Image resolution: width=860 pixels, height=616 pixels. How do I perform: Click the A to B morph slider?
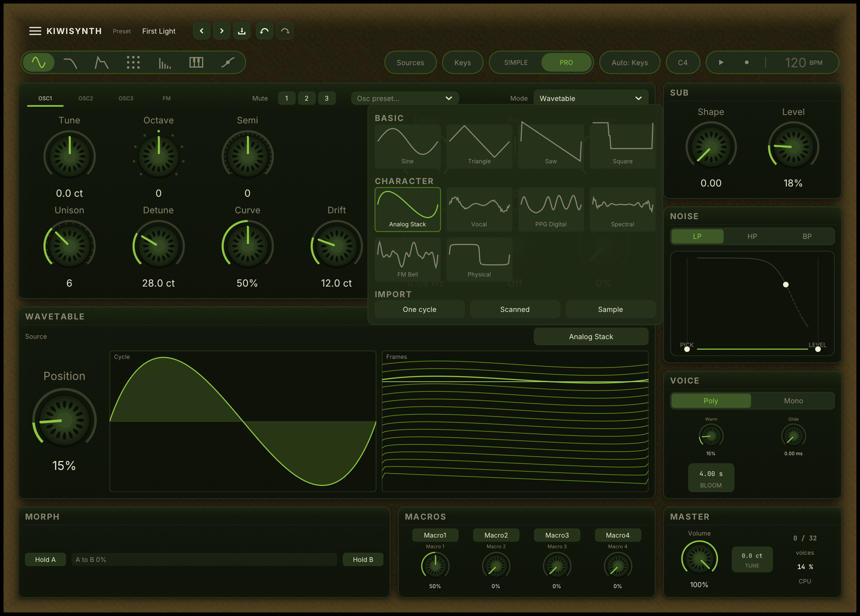(x=204, y=559)
